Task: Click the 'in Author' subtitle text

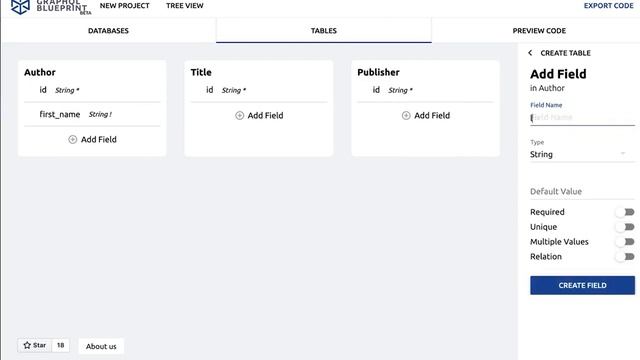Action: tap(547, 88)
